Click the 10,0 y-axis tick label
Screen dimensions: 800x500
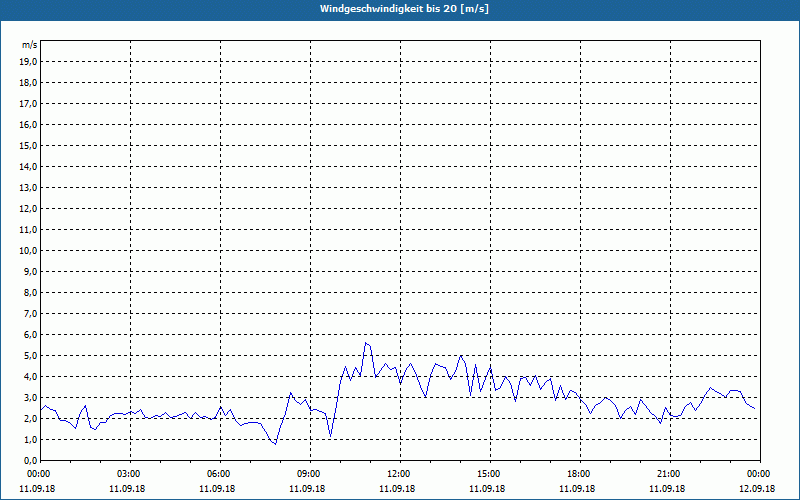coord(29,250)
